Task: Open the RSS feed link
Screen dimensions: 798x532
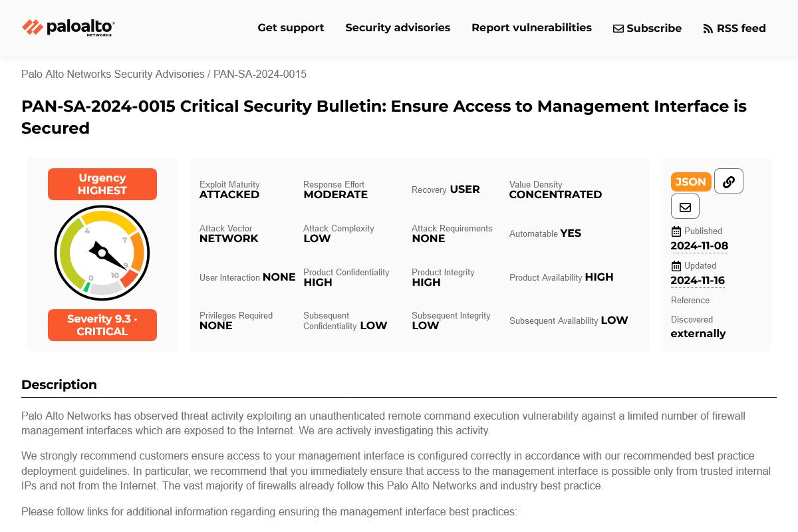Action: click(734, 28)
